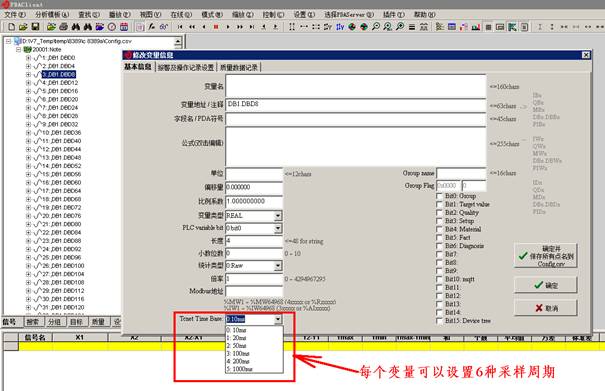Select the 3: 100ms option
Image resolution: width=605 pixels, height=391 pixels.
[254, 354]
